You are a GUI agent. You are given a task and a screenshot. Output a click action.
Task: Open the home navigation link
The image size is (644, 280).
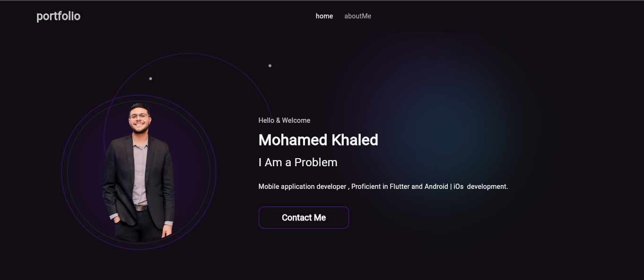[x=324, y=16]
